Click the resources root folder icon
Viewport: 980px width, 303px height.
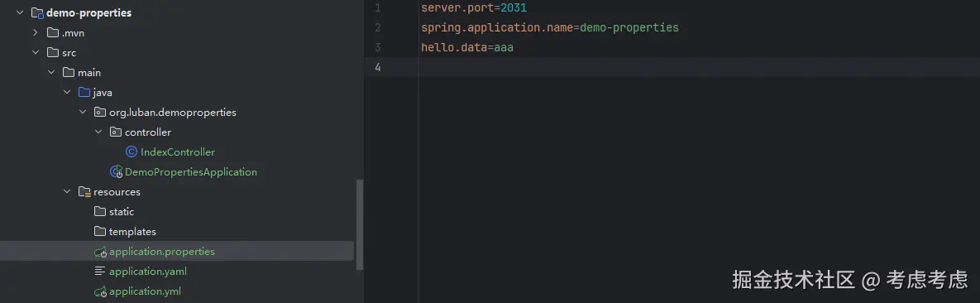coord(84,191)
